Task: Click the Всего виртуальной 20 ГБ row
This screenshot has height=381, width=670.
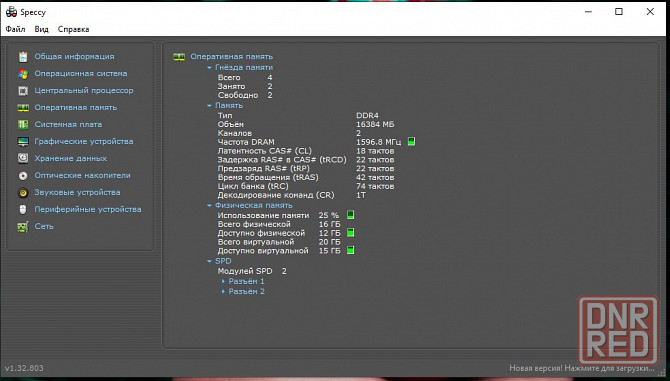Action: point(279,242)
